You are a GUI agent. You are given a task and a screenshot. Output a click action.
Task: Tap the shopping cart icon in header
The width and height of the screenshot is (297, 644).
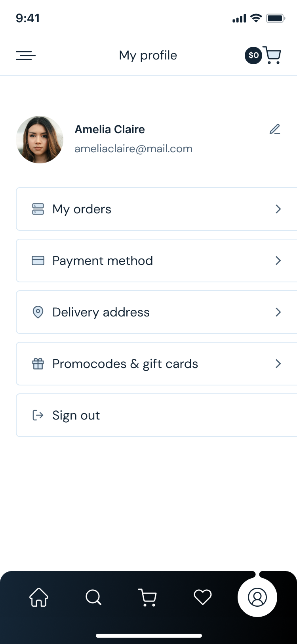[x=272, y=55]
